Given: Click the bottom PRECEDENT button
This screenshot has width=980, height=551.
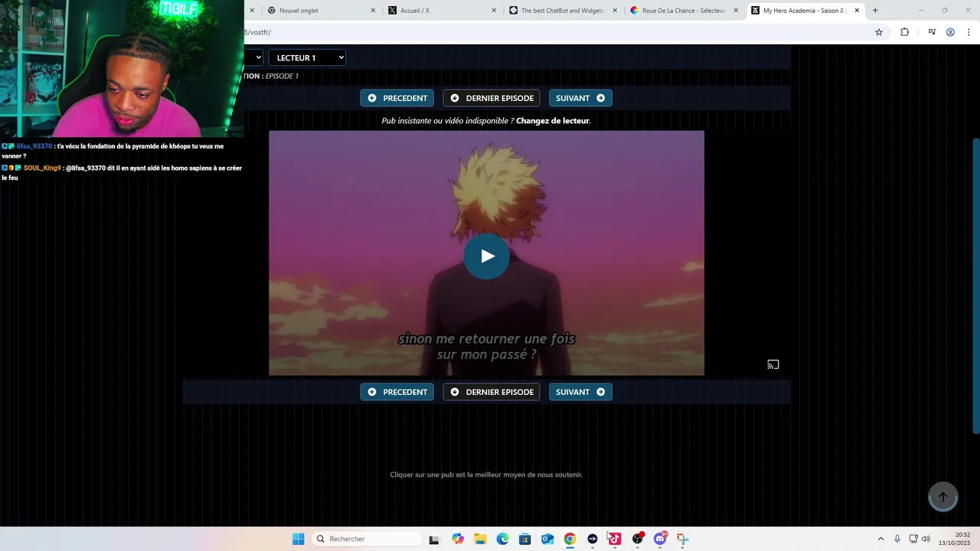Looking at the screenshot, I should (x=397, y=392).
